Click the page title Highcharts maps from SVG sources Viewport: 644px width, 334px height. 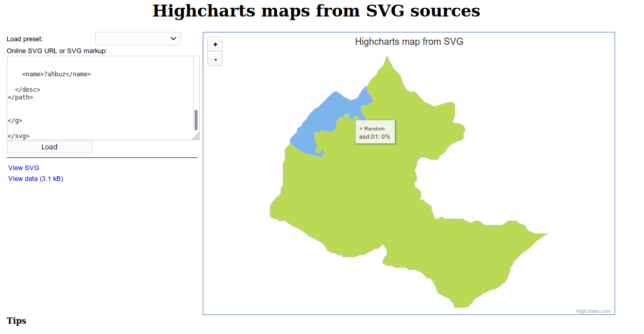(x=316, y=11)
